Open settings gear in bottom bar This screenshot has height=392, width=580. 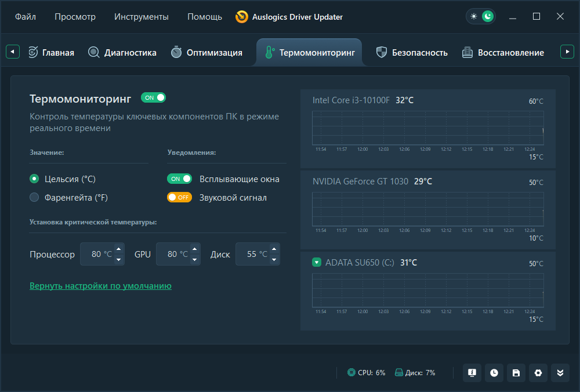pos(538,373)
